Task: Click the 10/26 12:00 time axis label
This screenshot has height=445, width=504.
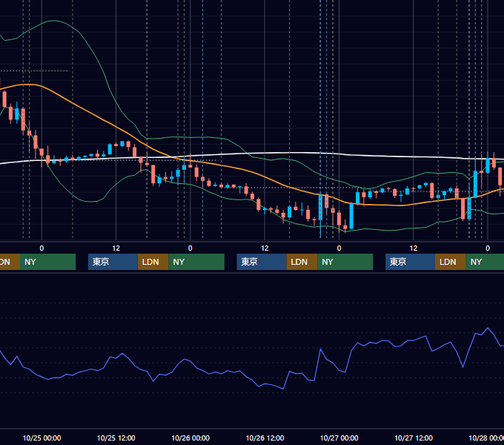Action: tap(265, 438)
